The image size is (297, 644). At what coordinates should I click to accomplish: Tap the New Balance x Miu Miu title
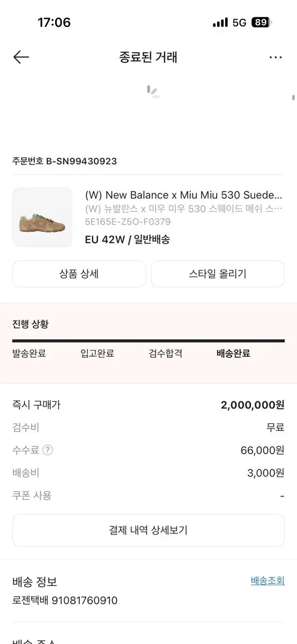click(x=183, y=195)
